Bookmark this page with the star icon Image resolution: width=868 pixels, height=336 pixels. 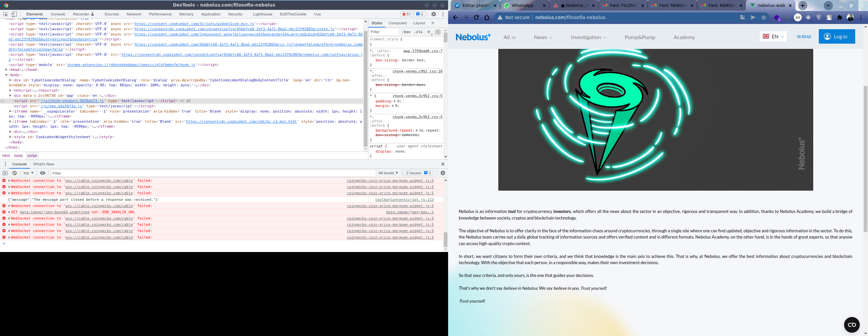coord(764,17)
